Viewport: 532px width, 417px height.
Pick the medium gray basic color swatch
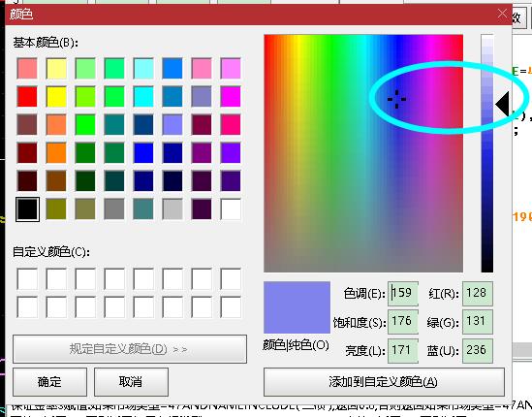pos(114,209)
